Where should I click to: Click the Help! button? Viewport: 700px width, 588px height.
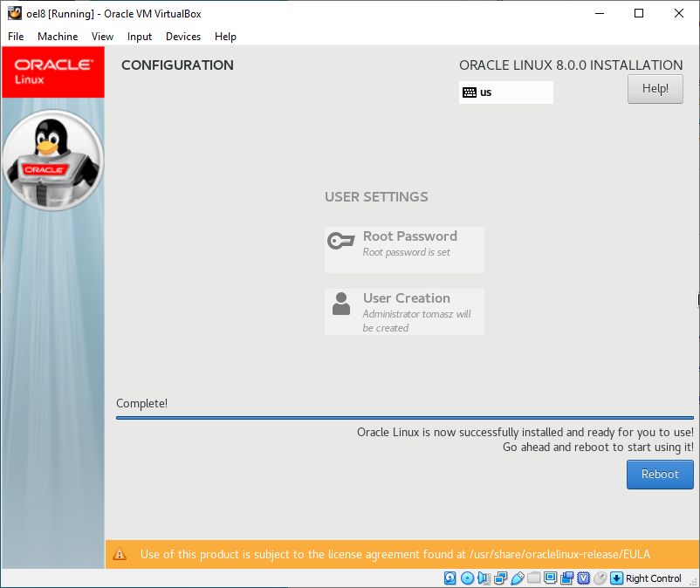point(655,89)
